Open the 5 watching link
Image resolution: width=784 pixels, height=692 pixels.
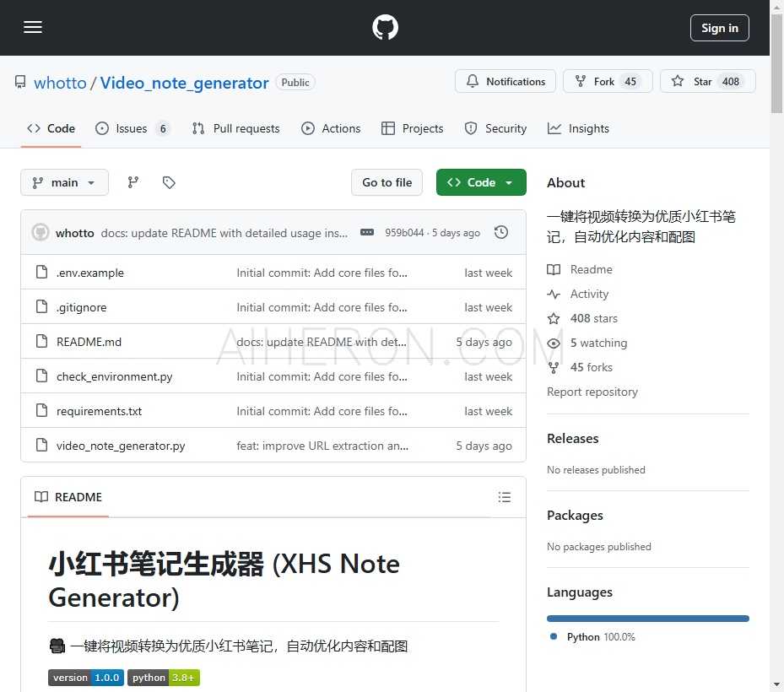click(598, 343)
